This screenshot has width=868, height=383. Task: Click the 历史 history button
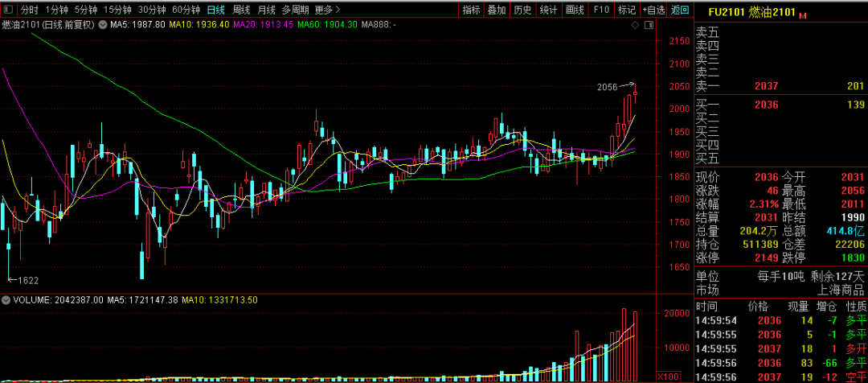click(x=522, y=10)
